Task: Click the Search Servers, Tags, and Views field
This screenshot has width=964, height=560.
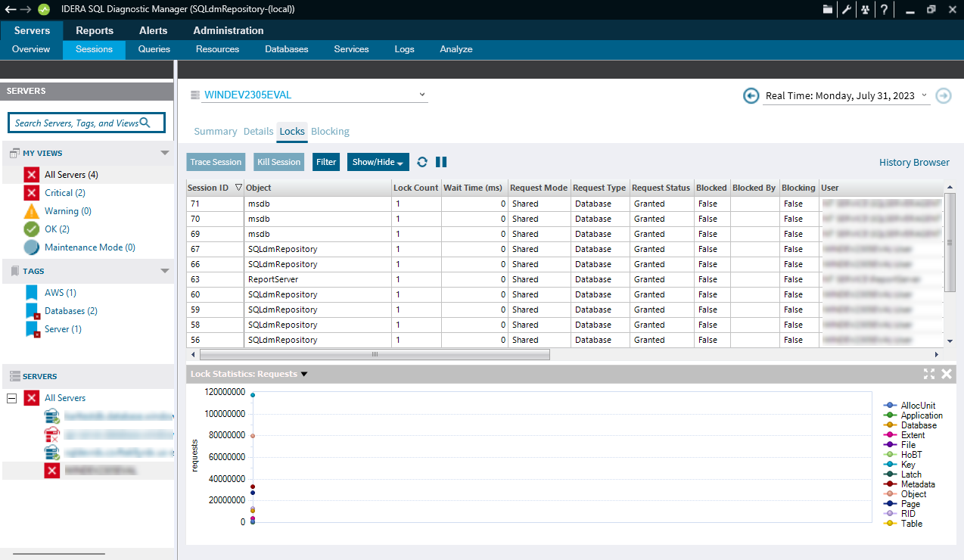Action: click(76, 123)
